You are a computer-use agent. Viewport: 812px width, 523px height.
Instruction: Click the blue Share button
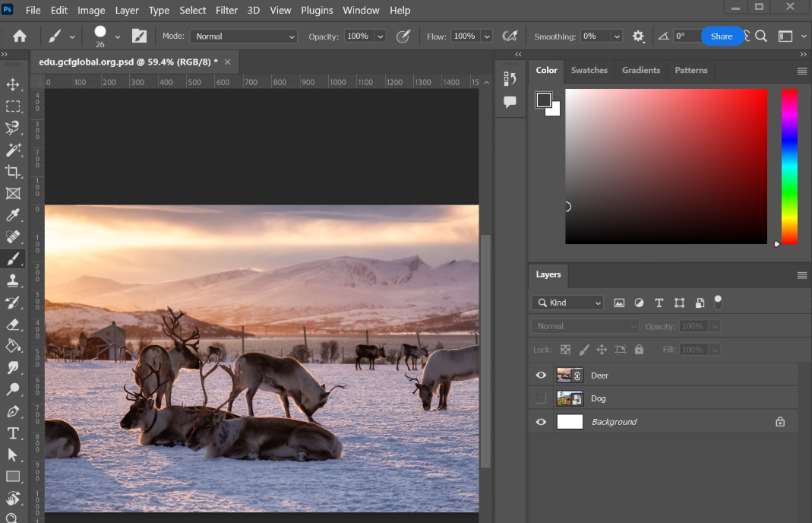[722, 36]
